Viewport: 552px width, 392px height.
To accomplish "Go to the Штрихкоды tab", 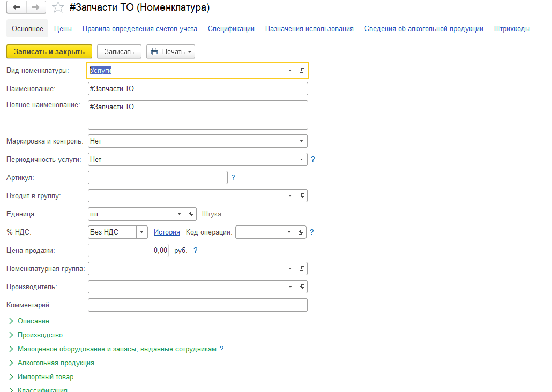I will click(x=512, y=29).
